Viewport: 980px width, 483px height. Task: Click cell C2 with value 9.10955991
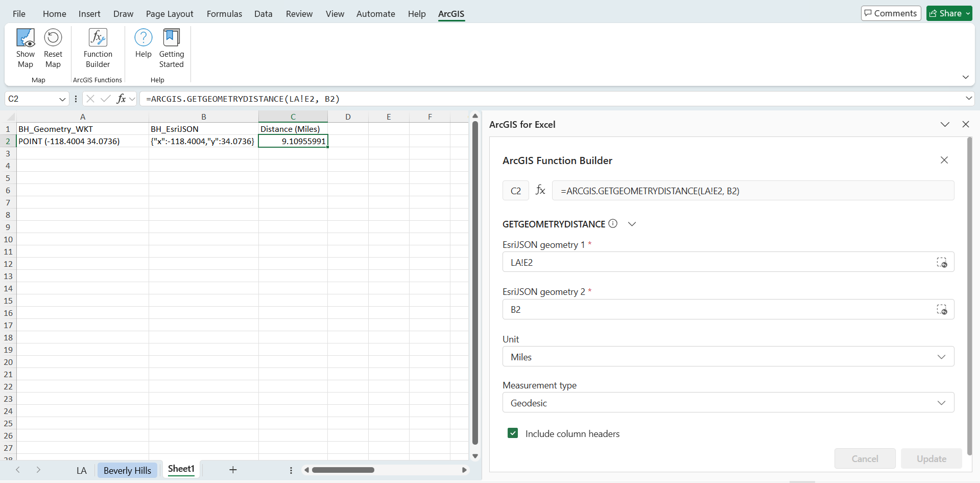293,141
